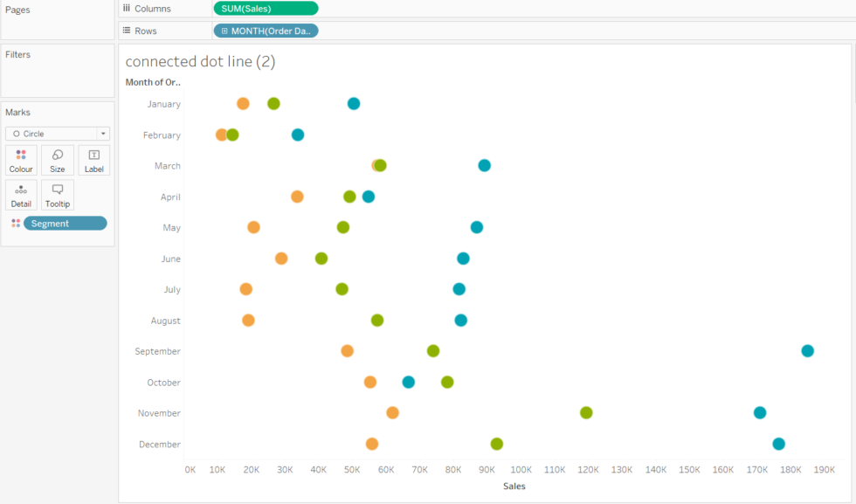856x504 pixels.
Task: Open the mark type dropdown showing Circle
Action: tap(104, 133)
